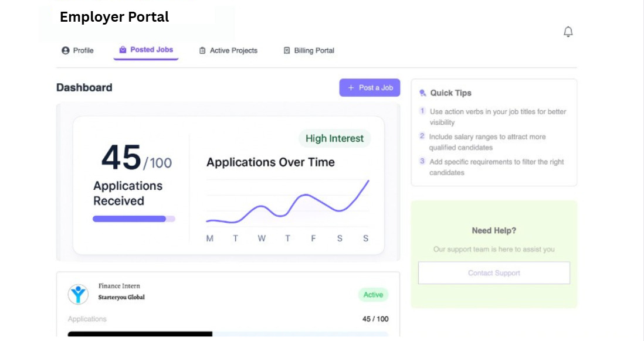Image resolution: width=644 pixels, height=341 pixels.
Task: Click the Active status badge
Action: [373, 295]
